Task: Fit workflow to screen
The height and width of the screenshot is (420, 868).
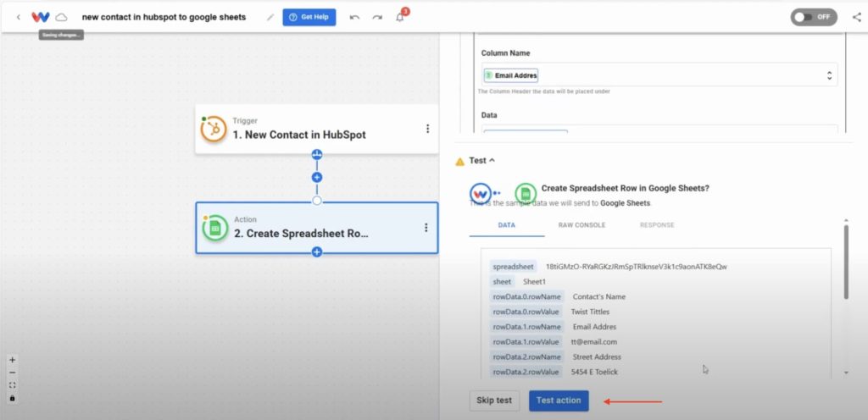Action: tap(13, 385)
